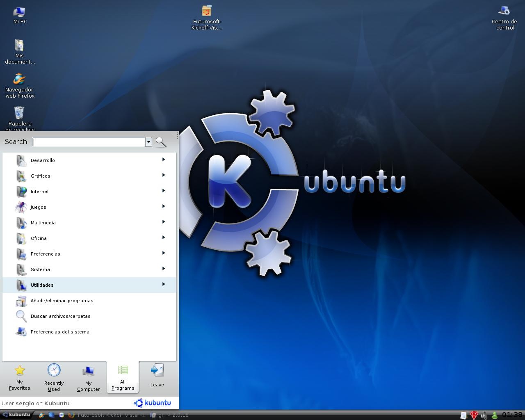Screen dimensions: 525x420
Task: Expand the Oficina submenu arrow
Action: 163,237
